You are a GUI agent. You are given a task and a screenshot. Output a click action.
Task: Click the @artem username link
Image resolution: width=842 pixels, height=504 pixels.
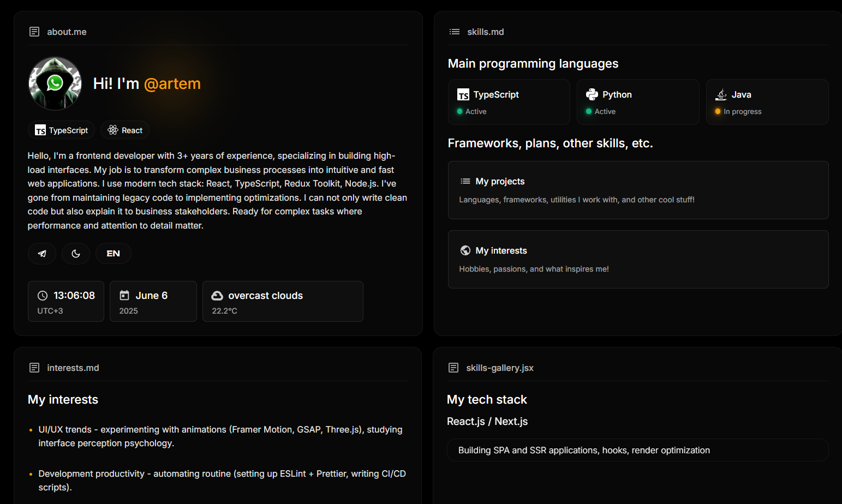[172, 83]
